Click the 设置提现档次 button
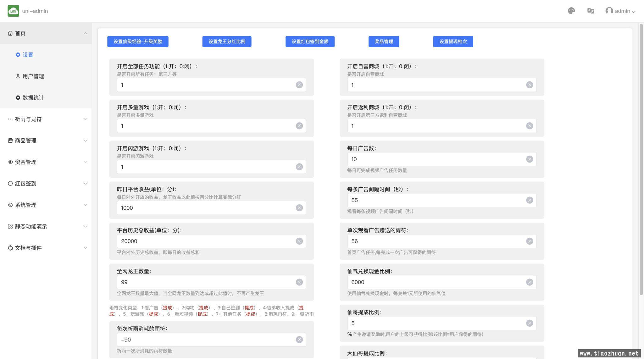The width and height of the screenshot is (644, 359). 453,41
